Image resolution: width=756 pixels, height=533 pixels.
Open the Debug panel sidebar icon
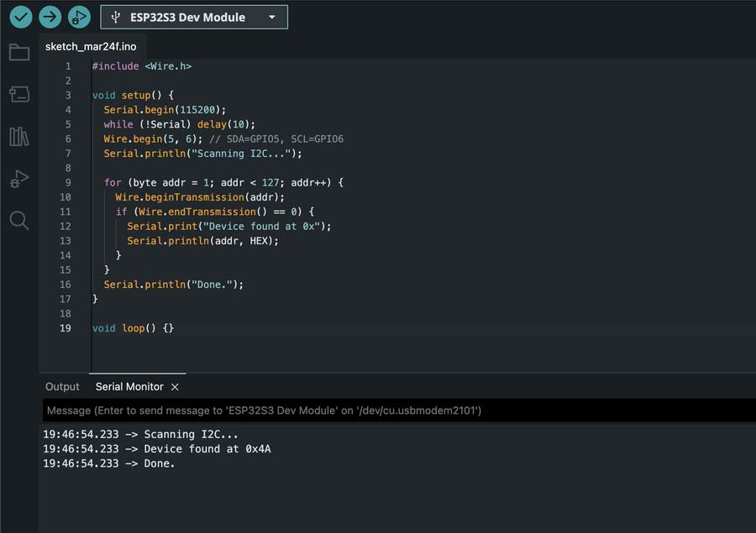[x=19, y=178]
